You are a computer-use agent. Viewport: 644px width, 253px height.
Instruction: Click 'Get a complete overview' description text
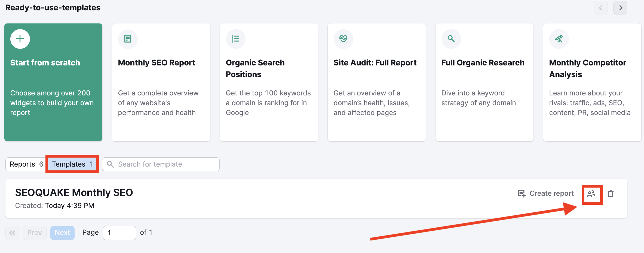158,103
